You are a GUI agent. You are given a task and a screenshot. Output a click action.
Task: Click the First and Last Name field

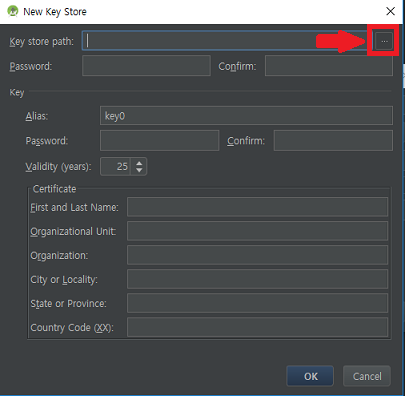[257, 207]
